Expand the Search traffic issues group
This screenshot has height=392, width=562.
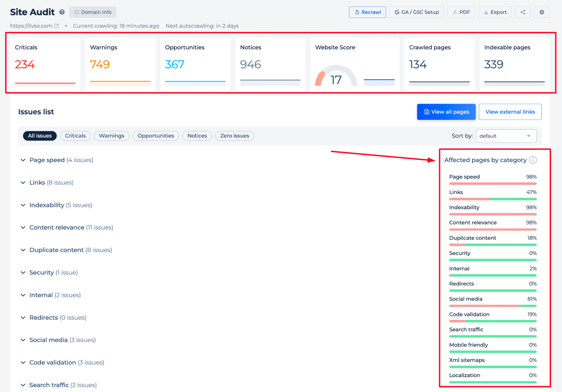tap(59, 385)
